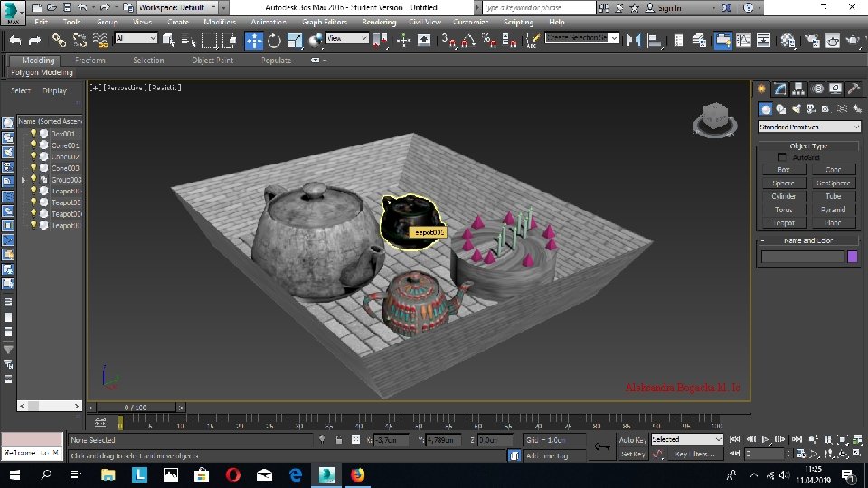
Task: Activate the Select and Rotate tool
Action: coord(273,40)
